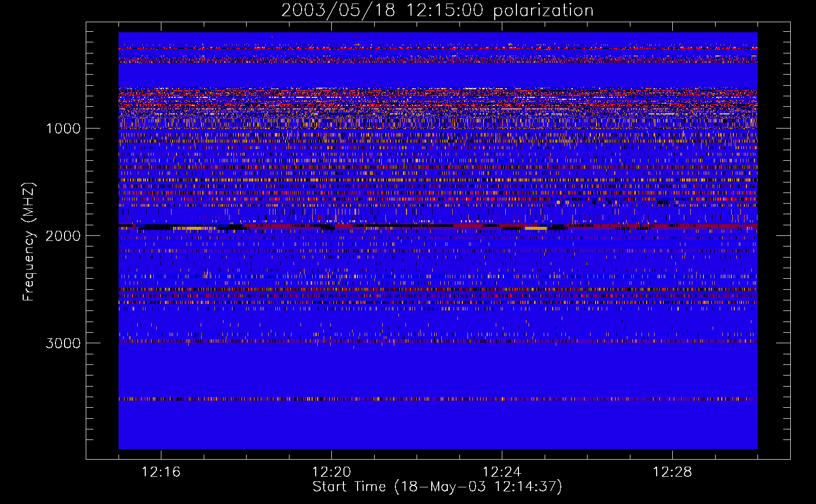
Task: Click the plot title '2003/05/18 12:15:00 polarization'
Action: tap(437, 11)
